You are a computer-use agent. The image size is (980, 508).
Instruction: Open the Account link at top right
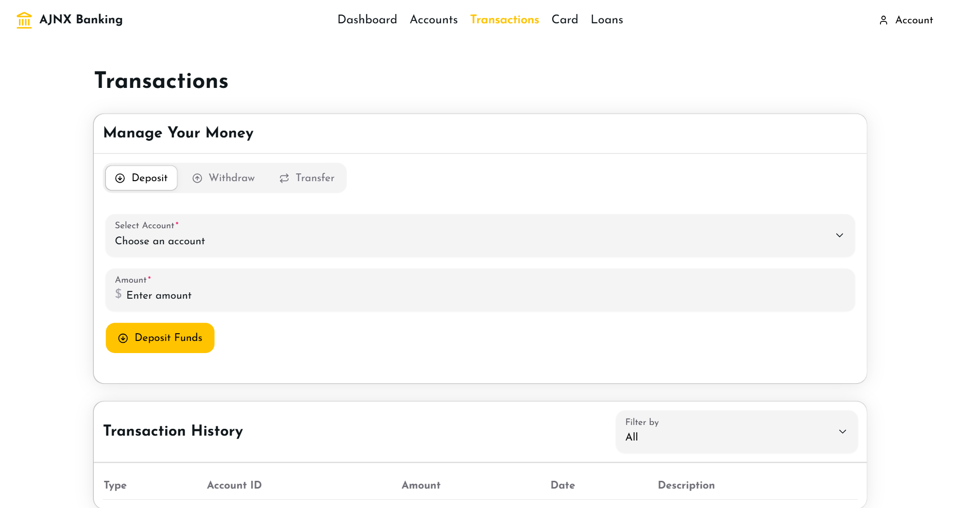point(913,20)
